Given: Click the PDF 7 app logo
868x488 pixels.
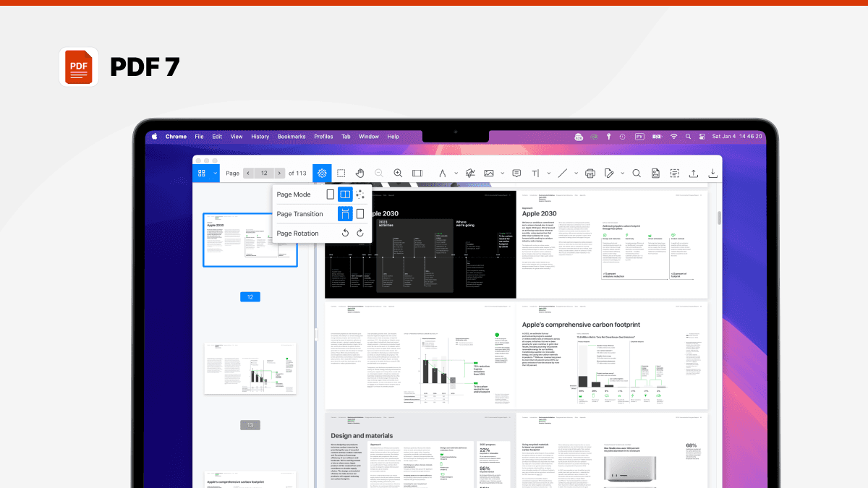Looking at the screenshot, I should [79, 67].
